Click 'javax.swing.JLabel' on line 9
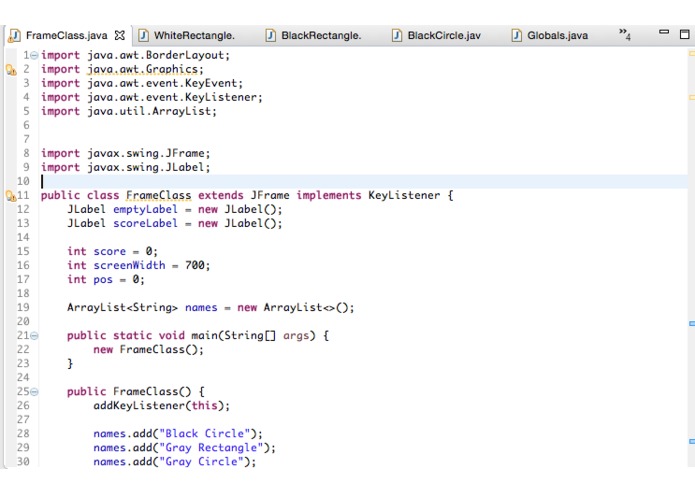The image size is (695, 494). 146,167
